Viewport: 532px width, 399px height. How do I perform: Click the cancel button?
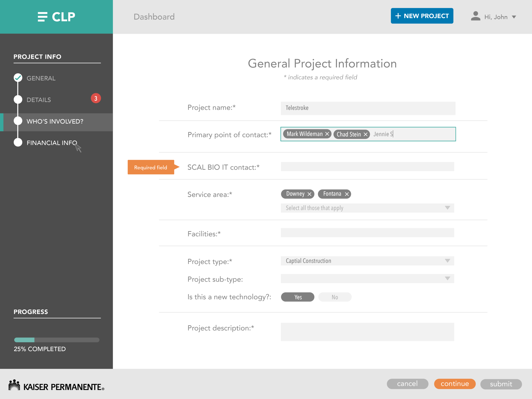tap(408, 384)
